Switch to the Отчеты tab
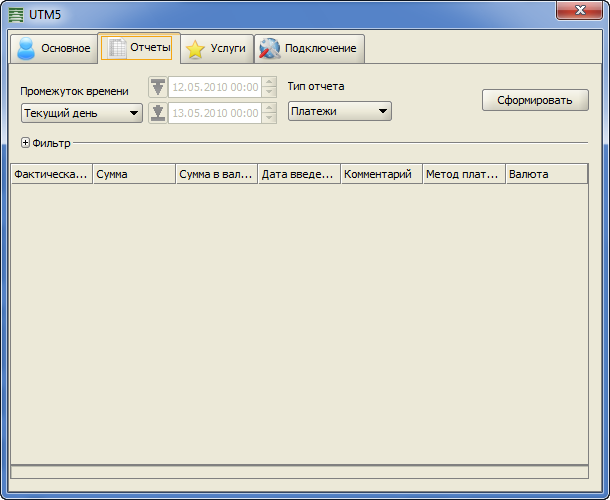 point(139,48)
